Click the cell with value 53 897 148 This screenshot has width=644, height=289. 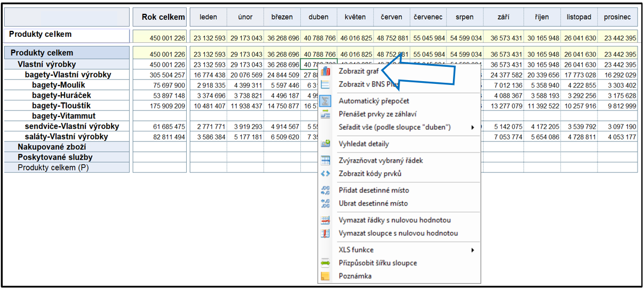pyautogui.click(x=160, y=96)
